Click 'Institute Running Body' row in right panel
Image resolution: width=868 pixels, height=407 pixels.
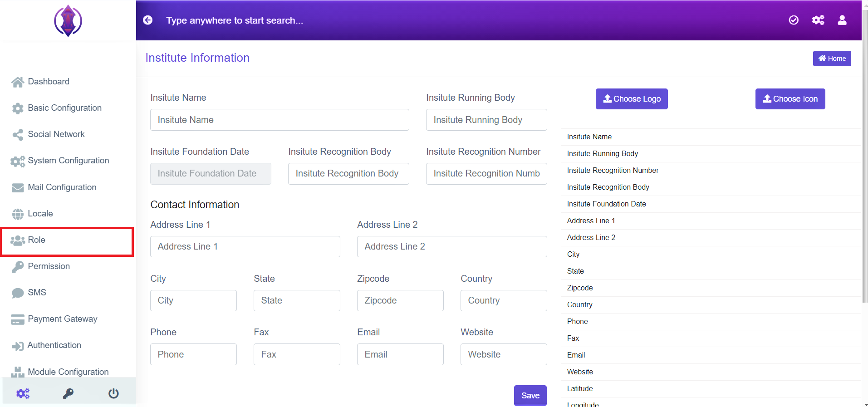(711, 154)
